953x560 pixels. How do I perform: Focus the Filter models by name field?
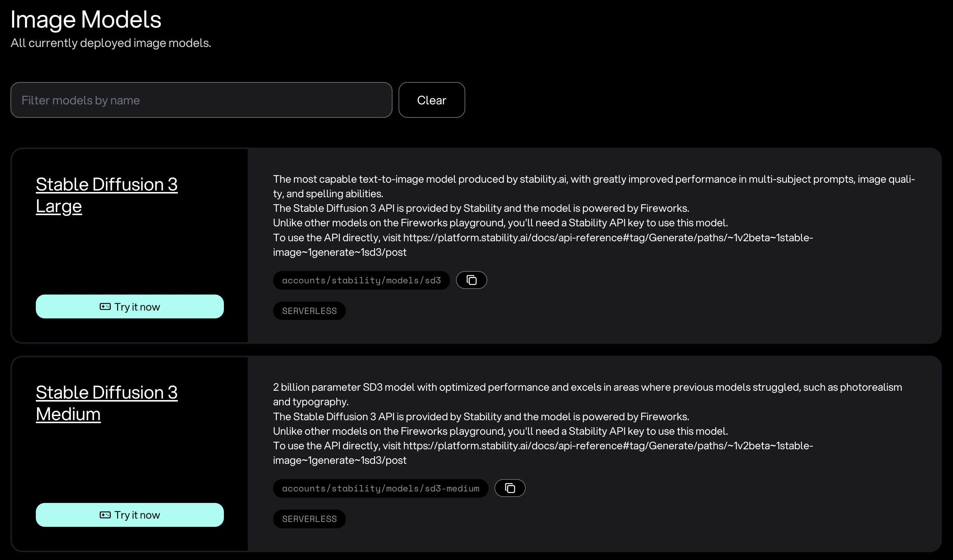[x=201, y=100]
